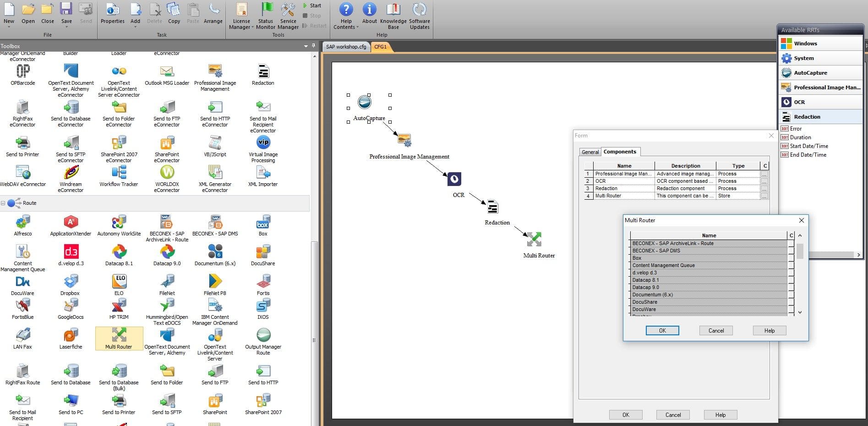Click the Multi Router canvas node
This screenshot has width=868, height=426.
(534, 239)
